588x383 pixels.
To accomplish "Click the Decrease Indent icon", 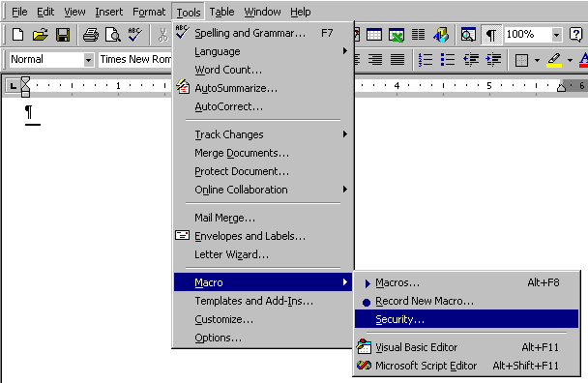I will point(471,60).
